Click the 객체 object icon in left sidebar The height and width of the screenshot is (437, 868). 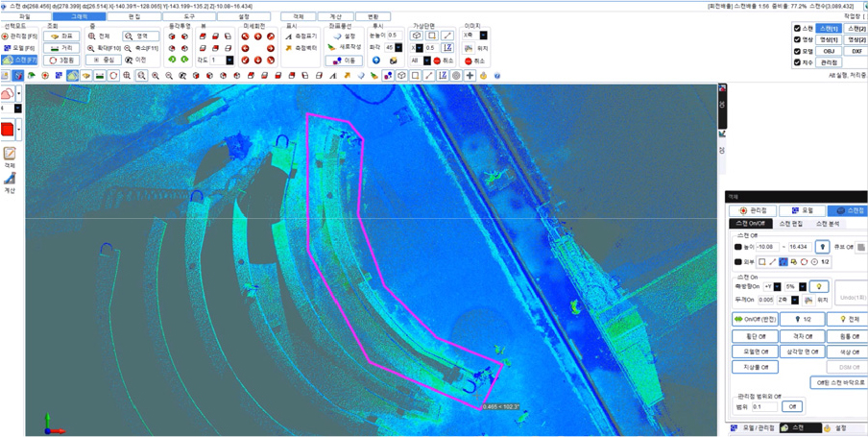(x=10, y=154)
